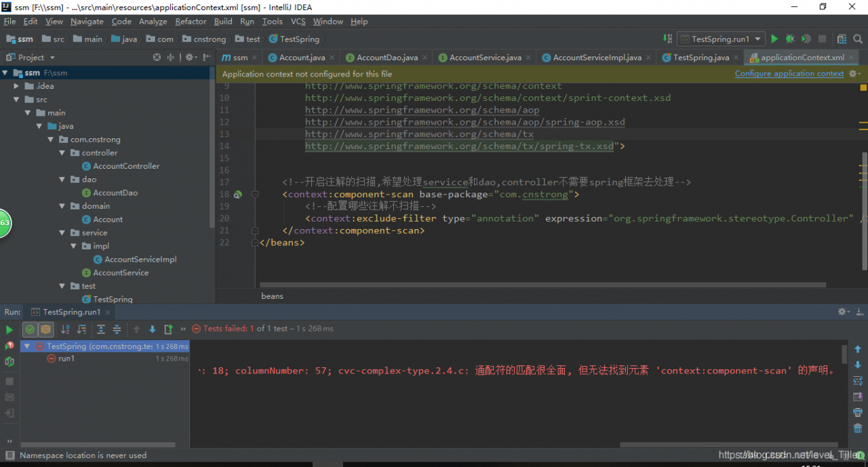
Task: Expand all test results icon
Action: pyautogui.click(x=101, y=329)
